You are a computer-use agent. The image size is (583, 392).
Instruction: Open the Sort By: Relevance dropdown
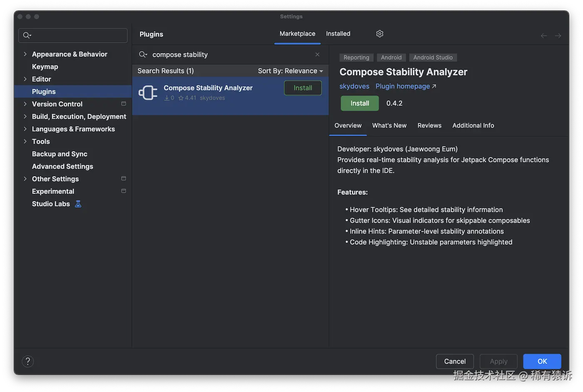coord(290,71)
